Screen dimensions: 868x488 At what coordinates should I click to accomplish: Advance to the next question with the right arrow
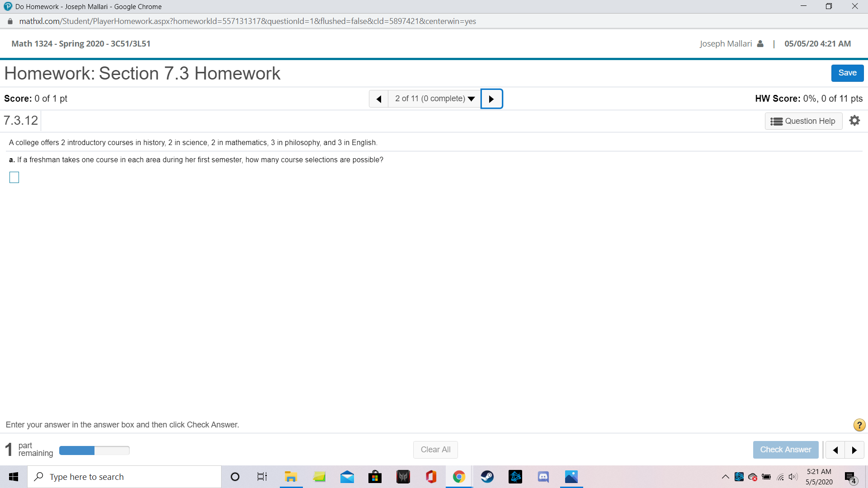(491, 99)
